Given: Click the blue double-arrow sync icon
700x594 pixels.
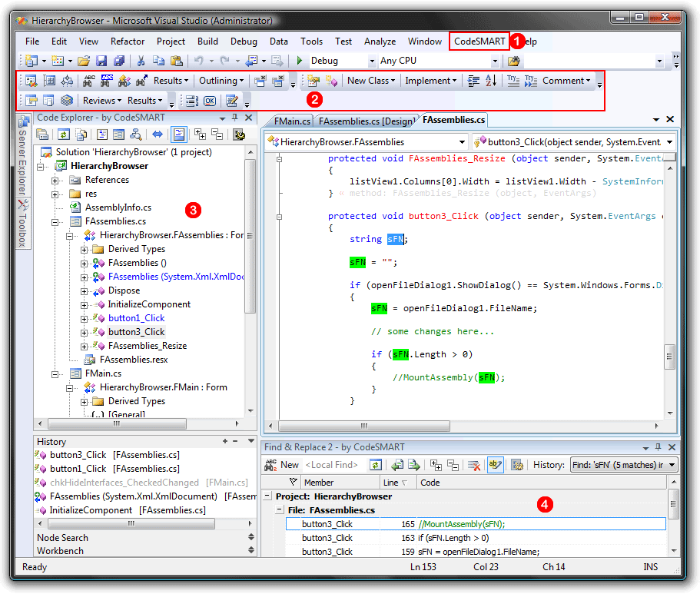Looking at the screenshot, I should click(x=158, y=134).
